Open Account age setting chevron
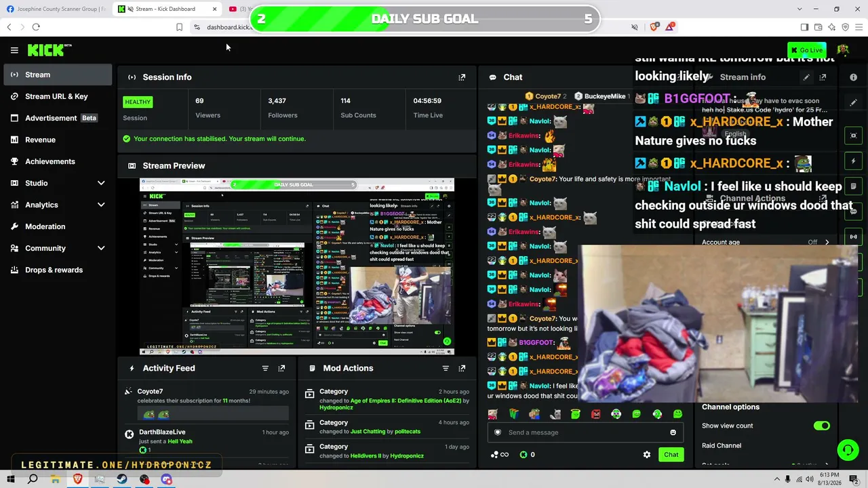The width and height of the screenshot is (868, 488). click(x=827, y=242)
